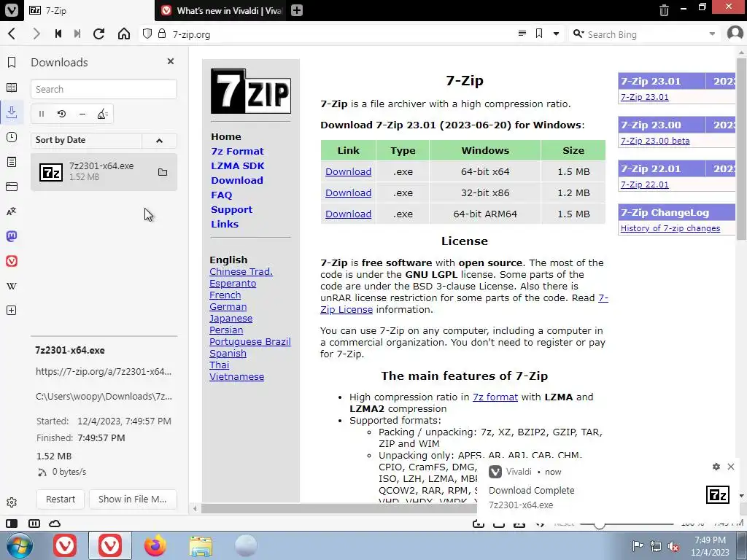Switch to What's new in Vivaldi tab
Screen dimensions: 747x560
(222, 10)
